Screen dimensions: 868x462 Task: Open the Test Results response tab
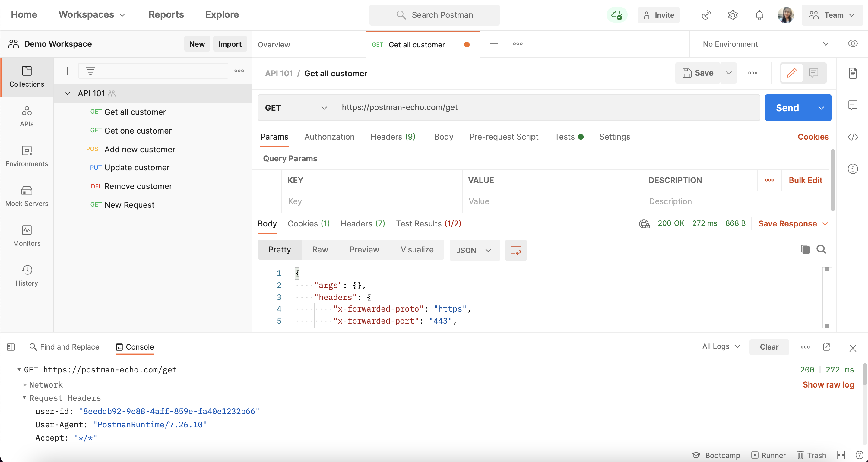428,224
